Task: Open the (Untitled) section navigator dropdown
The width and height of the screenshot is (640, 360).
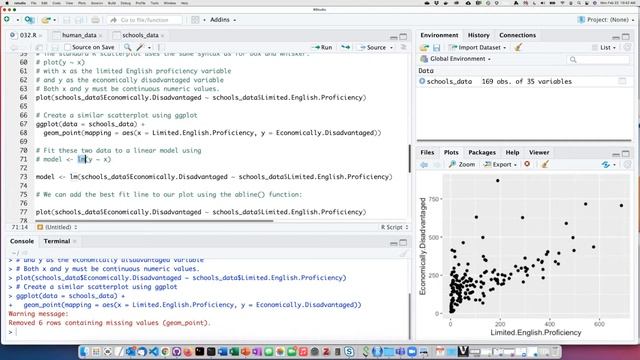Action: coord(57,227)
